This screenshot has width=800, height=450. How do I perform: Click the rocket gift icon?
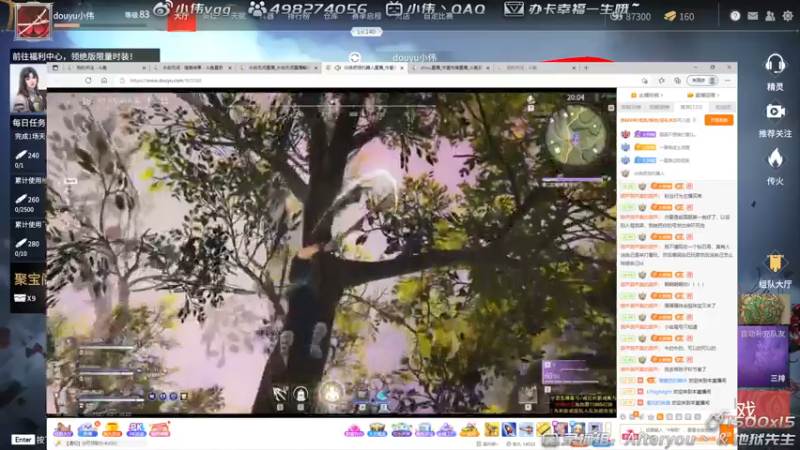pos(509,430)
